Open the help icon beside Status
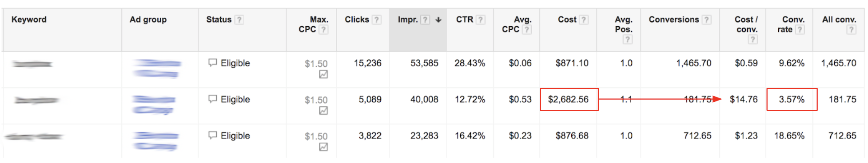 click(239, 19)
